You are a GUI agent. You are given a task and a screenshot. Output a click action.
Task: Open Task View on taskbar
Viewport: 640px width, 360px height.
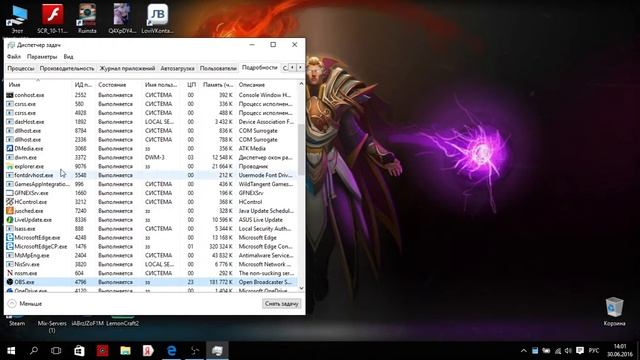pyautogui.click(x=56, y=351)
